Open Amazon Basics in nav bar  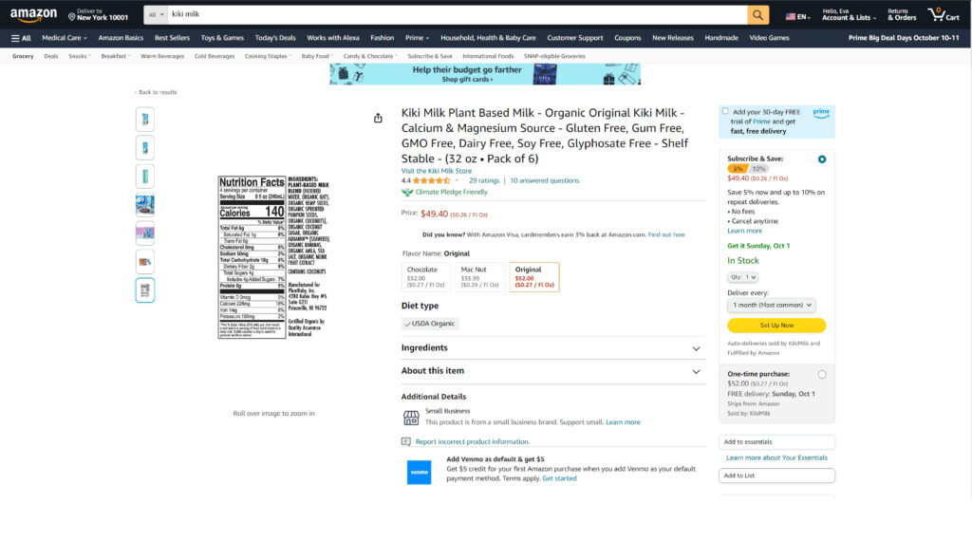pos(121,38)
